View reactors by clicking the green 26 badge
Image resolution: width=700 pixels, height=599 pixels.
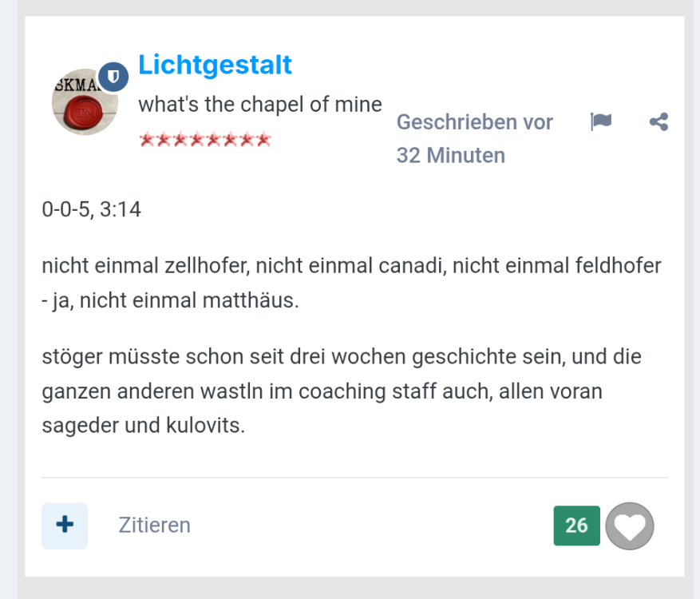576,526
